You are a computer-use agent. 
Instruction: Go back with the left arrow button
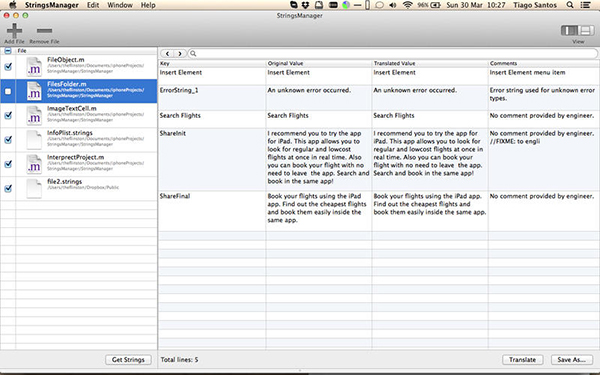pyautogui.click(x=167, y=54)
